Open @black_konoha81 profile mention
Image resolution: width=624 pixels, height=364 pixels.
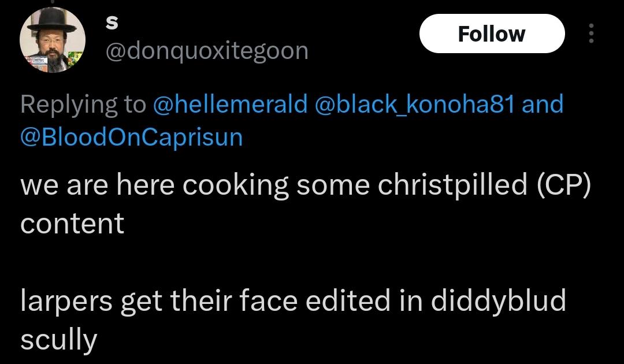coord(415,105)
